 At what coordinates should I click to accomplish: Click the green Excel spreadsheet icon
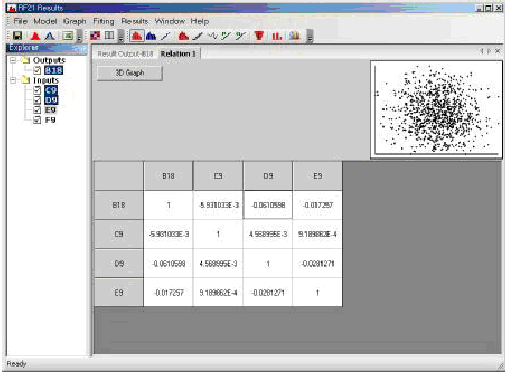(68, 35)
